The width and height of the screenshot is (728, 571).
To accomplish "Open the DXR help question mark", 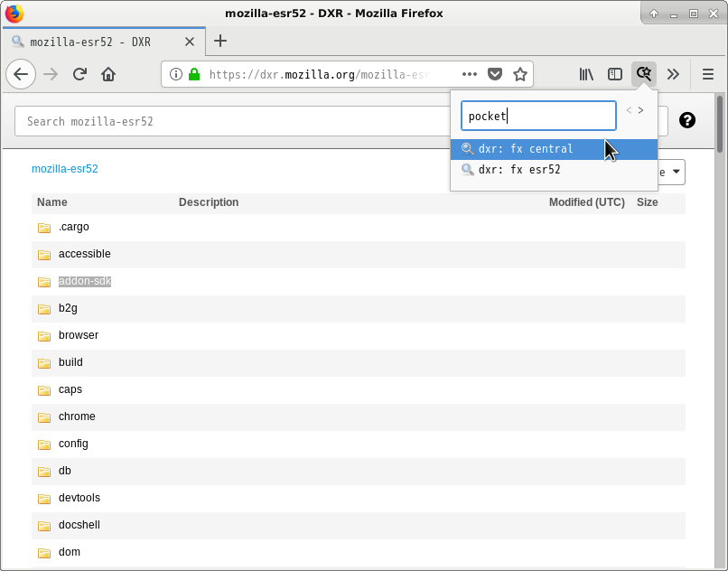I will coord(687,120).
